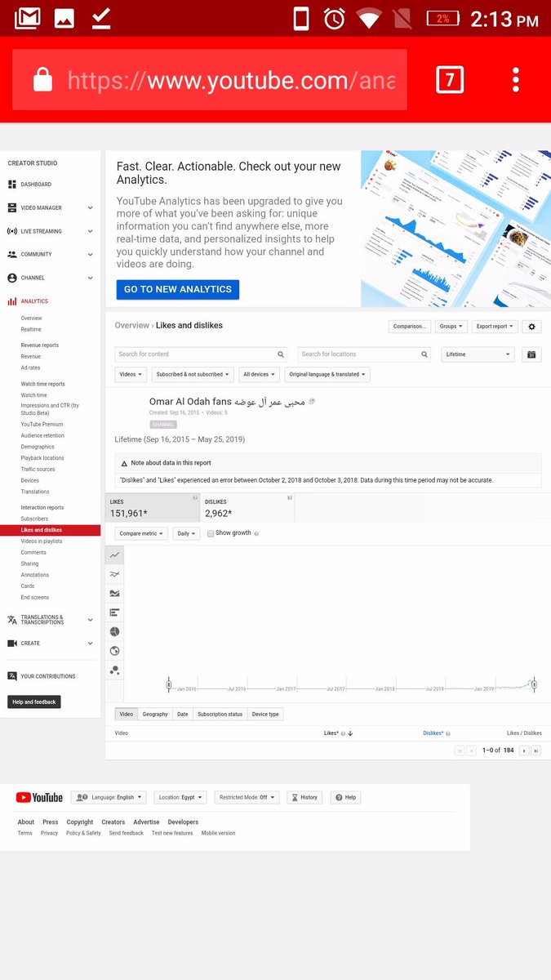551x980 pixels.
Task: Select the pie chart view
Action: [114, 631]
